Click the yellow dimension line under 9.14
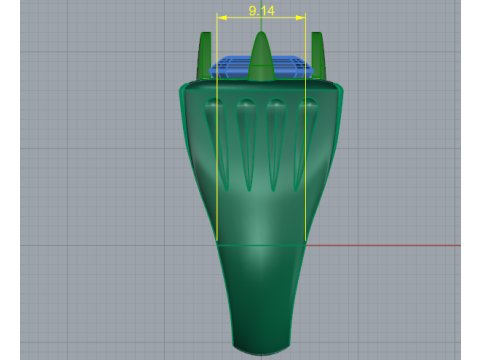 pos(261,18)
